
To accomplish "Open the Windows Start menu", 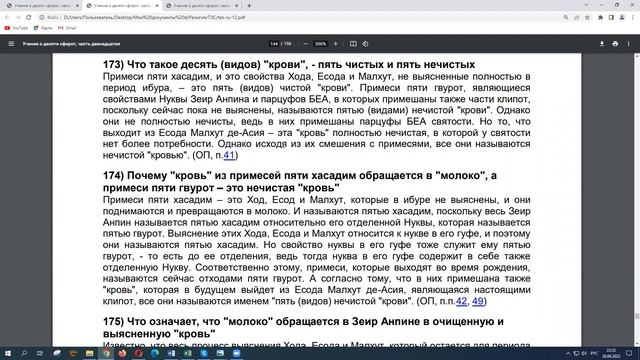I will point(8,353).
